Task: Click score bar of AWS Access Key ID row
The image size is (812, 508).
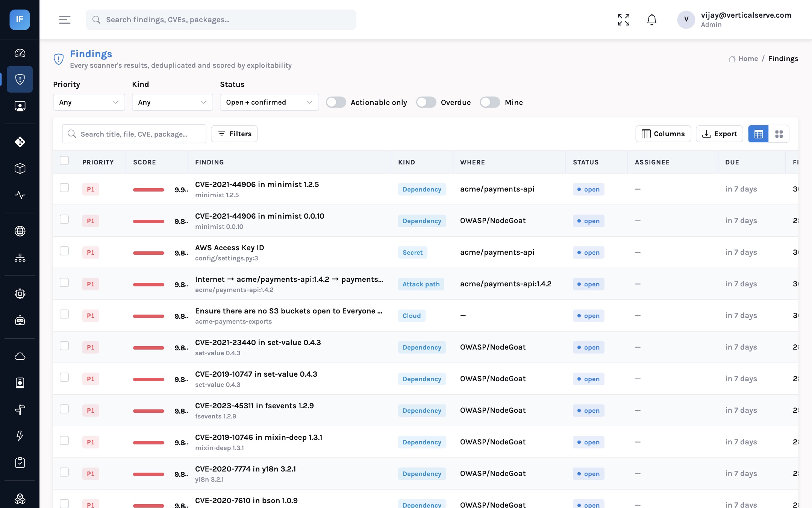Action: tap(148, 253)
